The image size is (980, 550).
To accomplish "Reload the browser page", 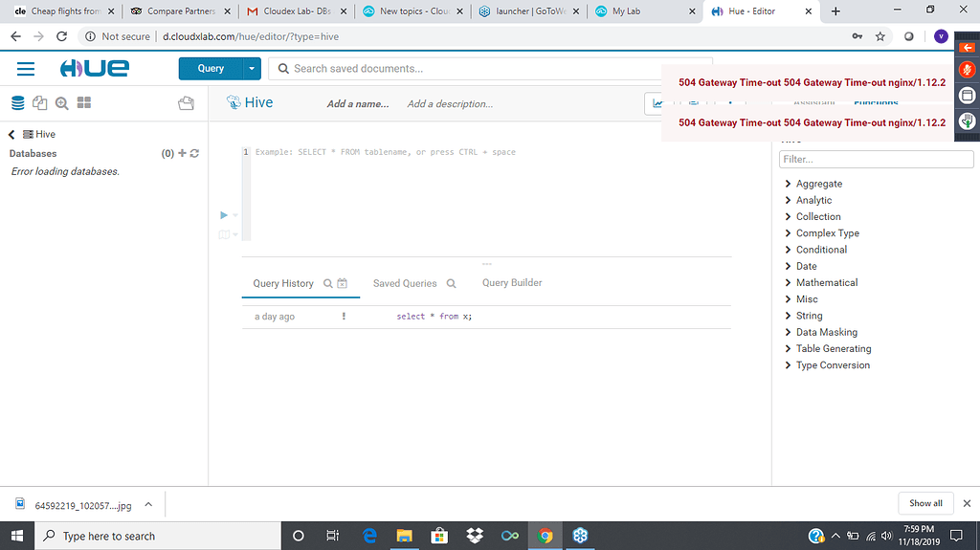I will coord(61,36).
